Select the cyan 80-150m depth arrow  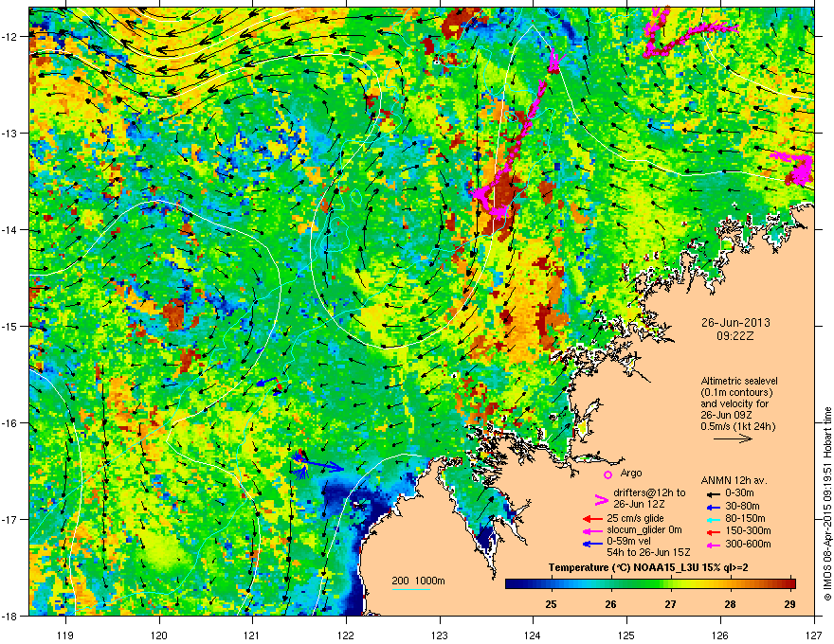pos(713,519)
